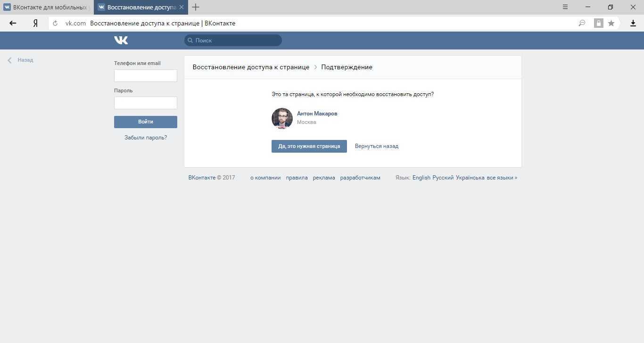Click the Пароль input field
The image size is (644, 343).
[146, 103]
